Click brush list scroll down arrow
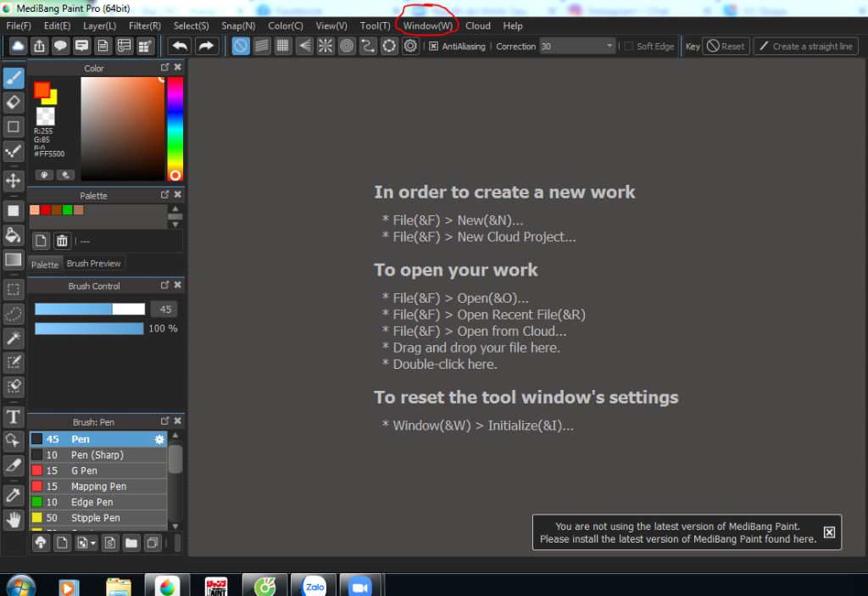Image resolution: width=868 pixels, height=596 pixels. coord(175,526)
